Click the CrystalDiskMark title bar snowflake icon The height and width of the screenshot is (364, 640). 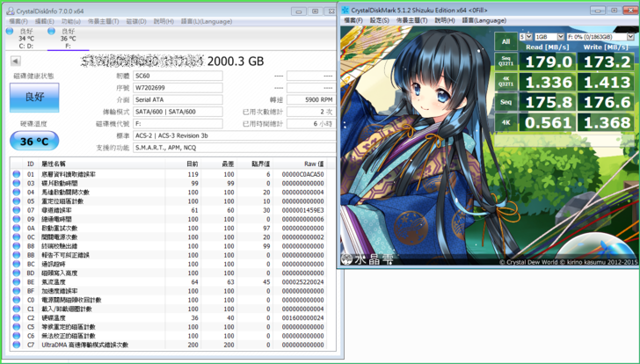346,10
